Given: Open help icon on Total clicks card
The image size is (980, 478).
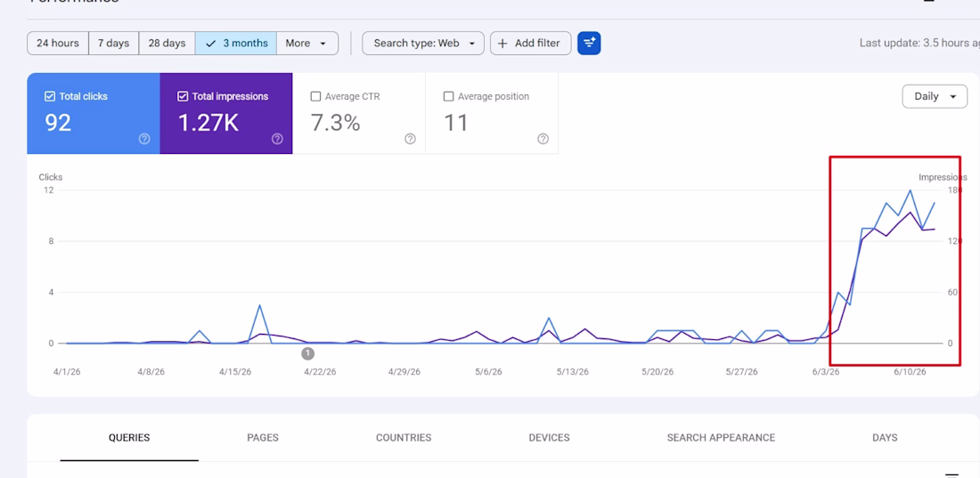Looking at the screenshot, I should (144, 139).
